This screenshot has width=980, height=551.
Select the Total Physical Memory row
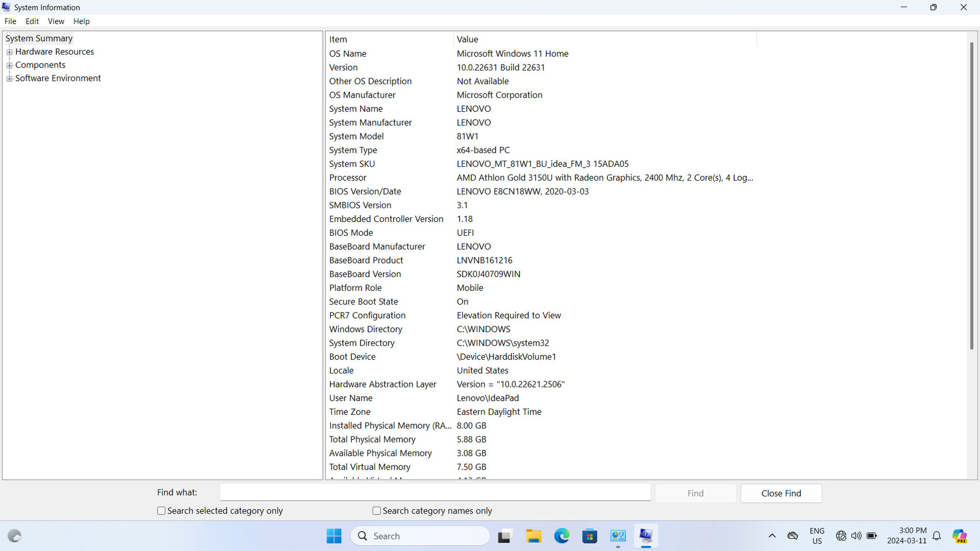(x=541, y=439)
